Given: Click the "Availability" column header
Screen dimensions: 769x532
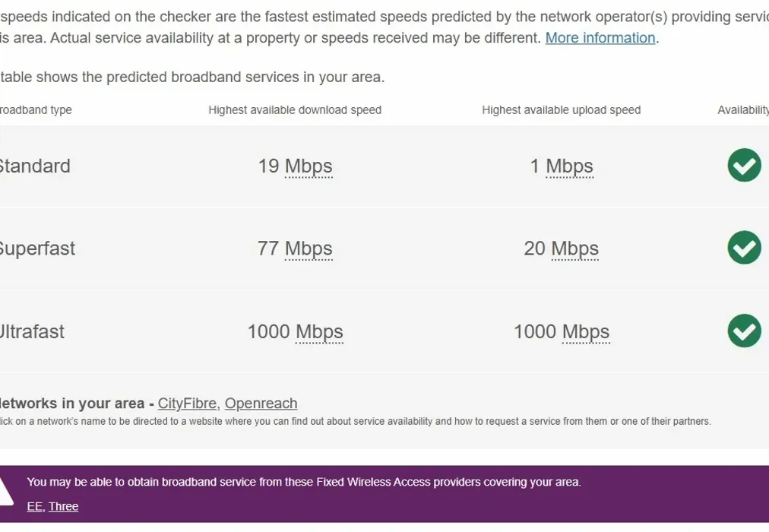Looking at the screenshot, I should click(744, 109).
